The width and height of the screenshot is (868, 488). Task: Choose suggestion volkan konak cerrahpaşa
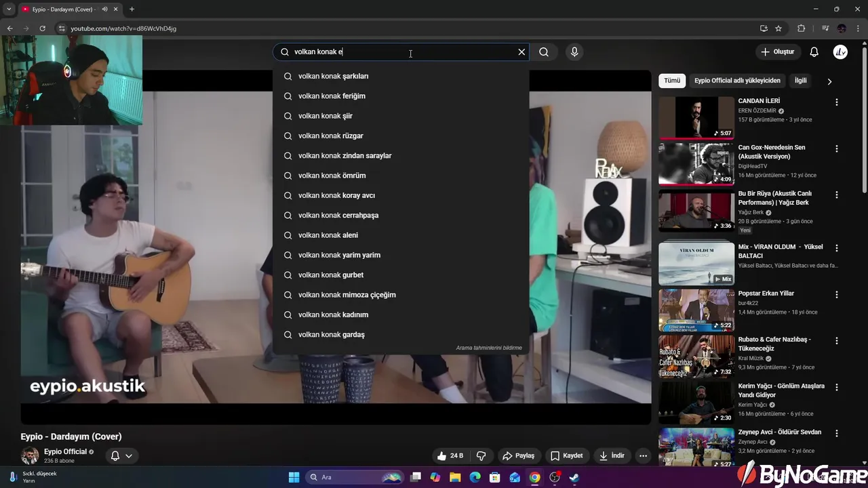click(x=401, y=216)
